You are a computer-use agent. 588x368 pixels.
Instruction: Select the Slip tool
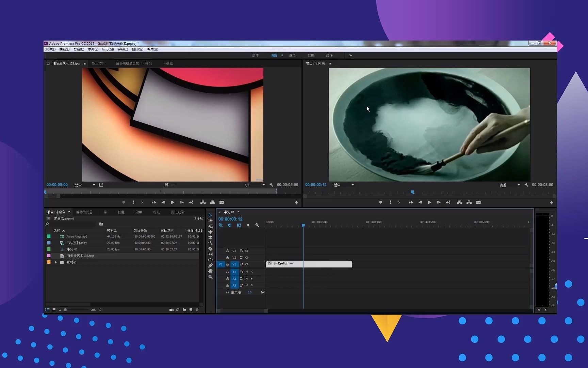coord(210,254)
